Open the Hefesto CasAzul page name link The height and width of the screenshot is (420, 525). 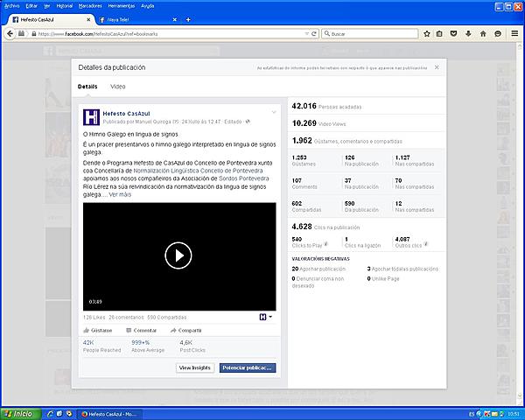(126, 114)
